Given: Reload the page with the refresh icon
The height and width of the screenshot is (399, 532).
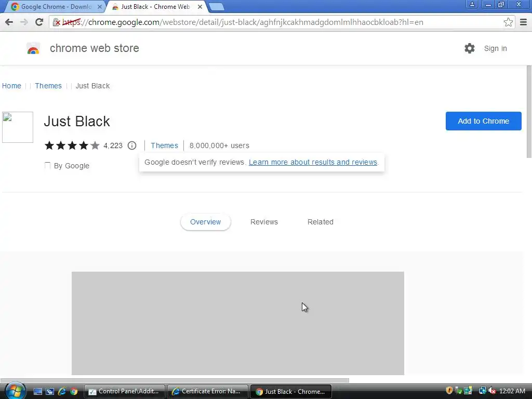Looking at the screenshot, I should tap(39, 22).
